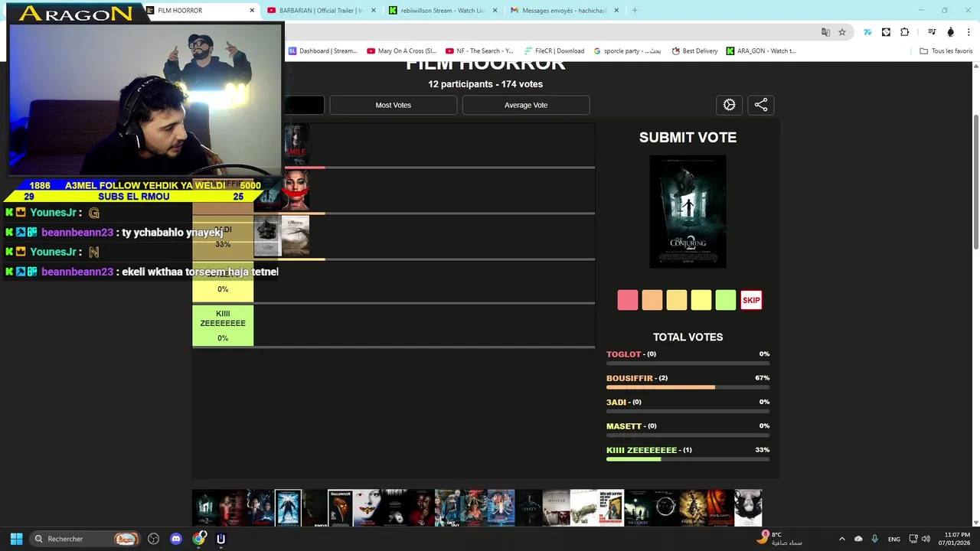The image size is (980, 551).
Task: Open the weather widget showing 8°C
Action: coord(779,539)
